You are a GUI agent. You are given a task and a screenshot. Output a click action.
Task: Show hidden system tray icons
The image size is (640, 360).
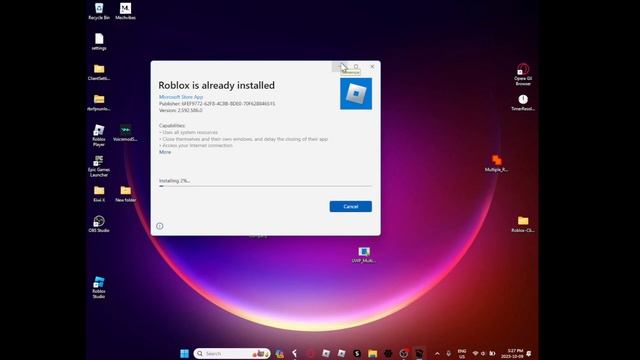pyautogui.click(x=437, y=353)
